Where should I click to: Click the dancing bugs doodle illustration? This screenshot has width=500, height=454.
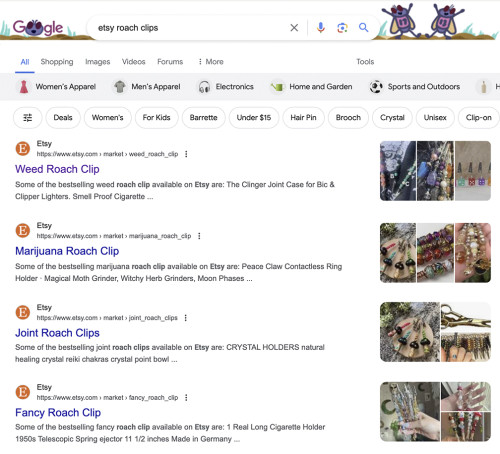pos(423,21)
